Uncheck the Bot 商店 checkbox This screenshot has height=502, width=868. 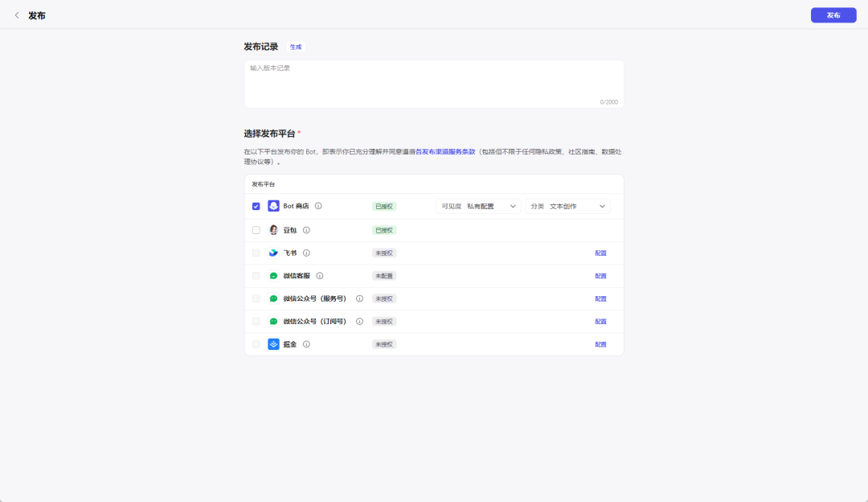(256, 206)
